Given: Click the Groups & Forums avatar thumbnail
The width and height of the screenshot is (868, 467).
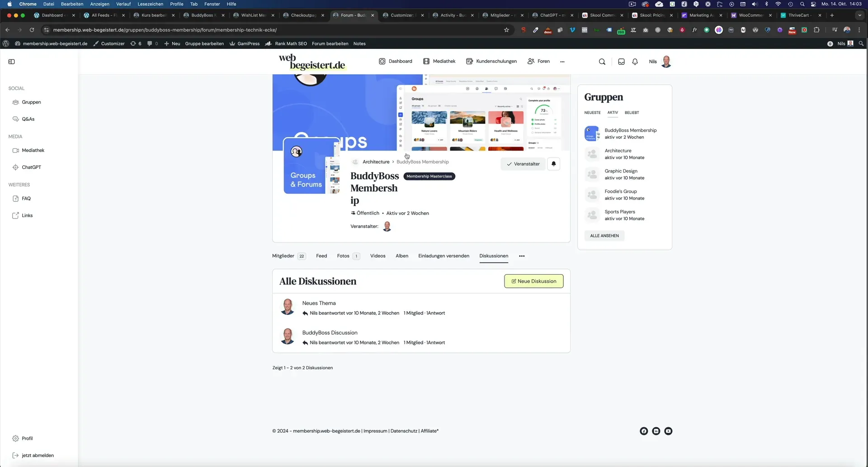Looking at the screenshot, I should click(x=311, y=166).
